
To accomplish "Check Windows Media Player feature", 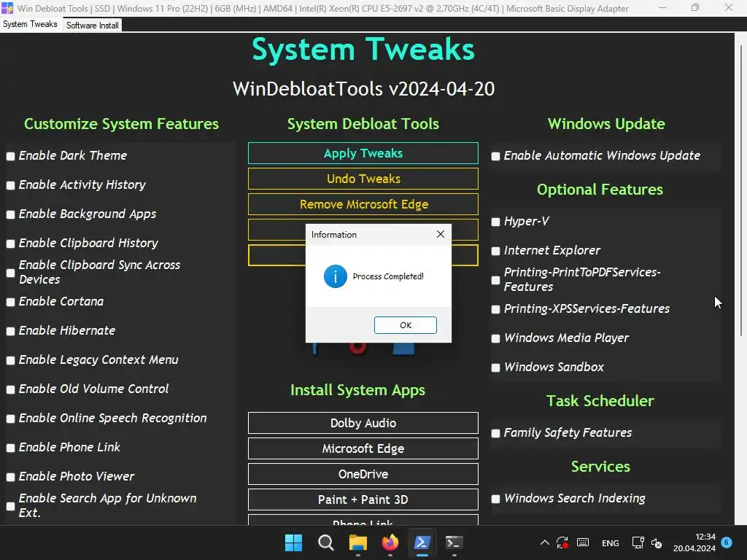I will (495, 338).
